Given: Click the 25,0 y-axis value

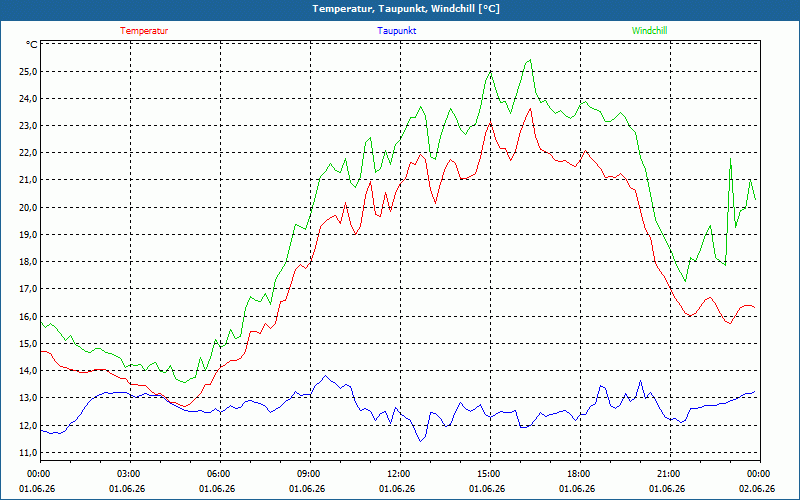Looking at the screenshot, I should click(x=28, y=71).
